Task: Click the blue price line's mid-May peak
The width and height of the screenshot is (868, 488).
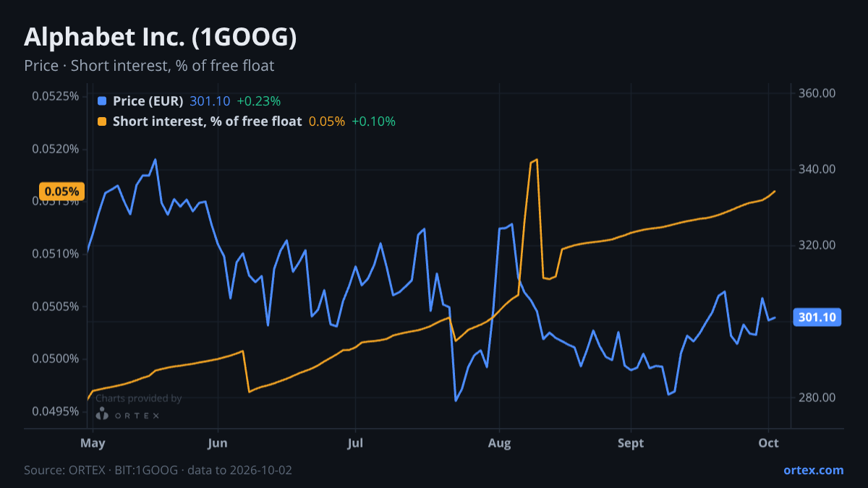Action: pyautogui.click(x=155, y=160)
